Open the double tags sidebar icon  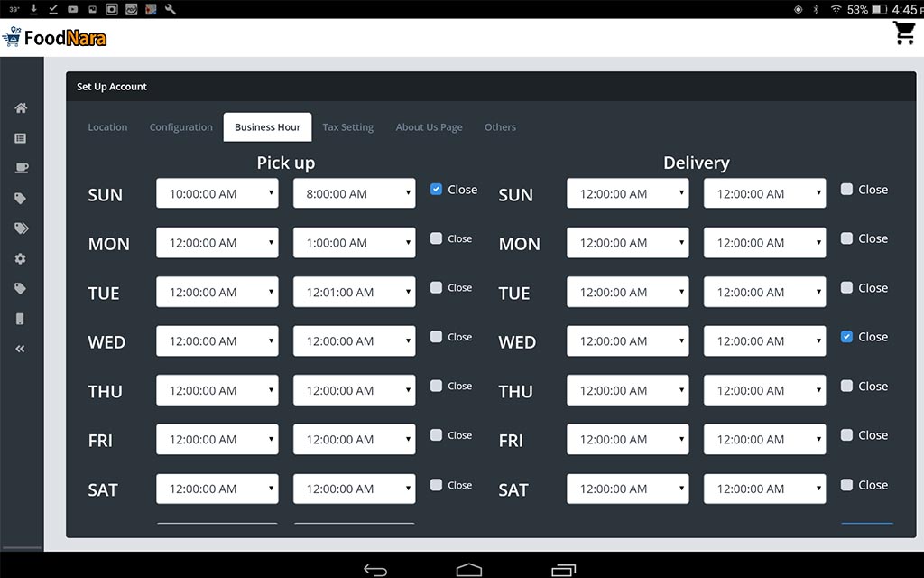pyautogui.click(x=21, y=228)
